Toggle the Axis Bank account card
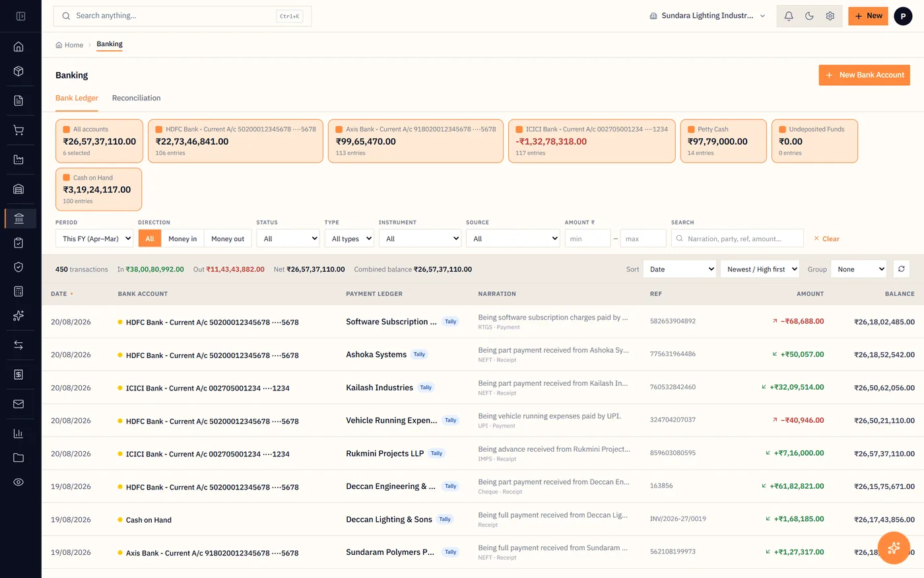924x578 pixels. pos(416,141)
